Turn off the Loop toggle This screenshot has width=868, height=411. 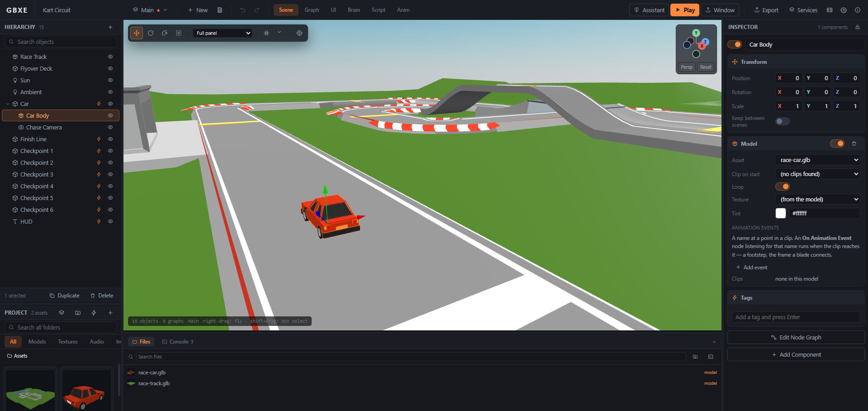[783, 186]
